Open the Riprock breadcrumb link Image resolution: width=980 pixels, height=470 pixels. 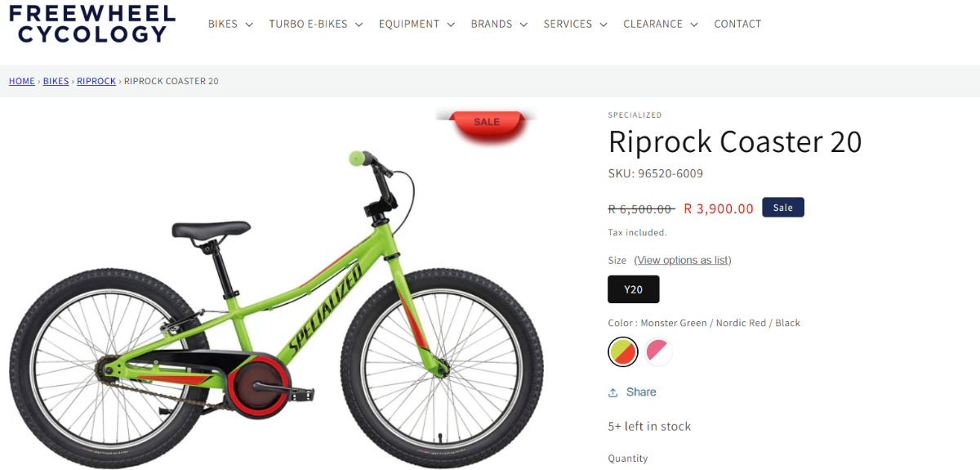pyautogui.click(x=96, y=81)
